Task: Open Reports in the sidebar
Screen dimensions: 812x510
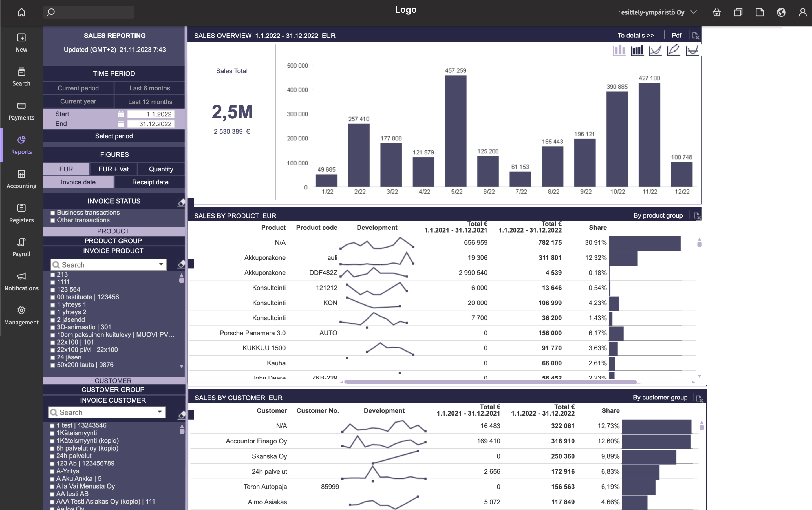Action: click(22, 145)
